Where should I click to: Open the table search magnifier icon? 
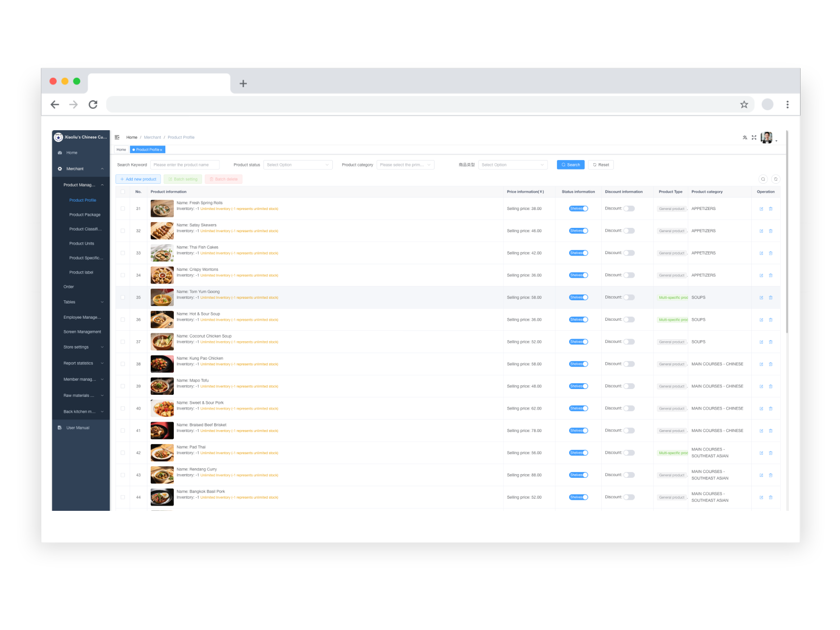pos(763,179)
